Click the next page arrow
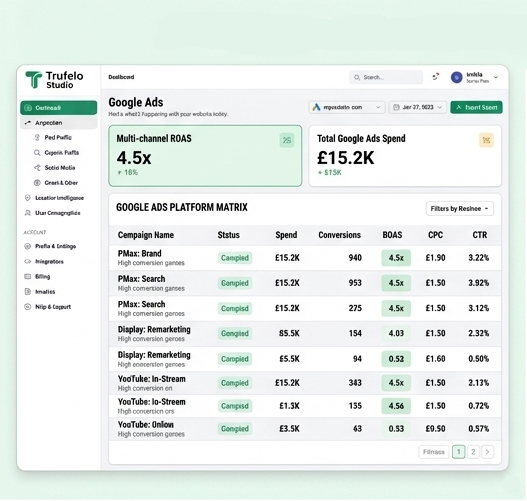This screenshot has height=501, width=527. click(488, 452)
